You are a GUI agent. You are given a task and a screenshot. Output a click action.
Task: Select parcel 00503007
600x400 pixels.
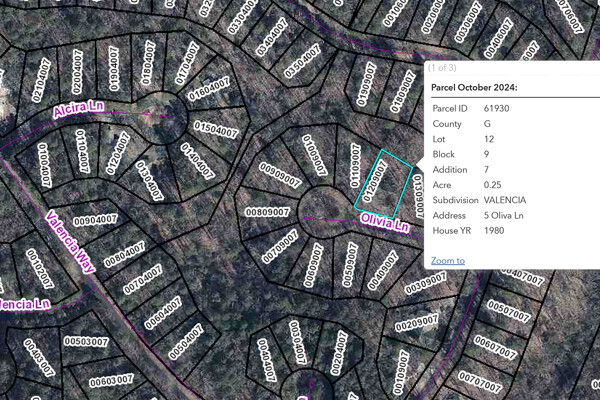(86, 342)
